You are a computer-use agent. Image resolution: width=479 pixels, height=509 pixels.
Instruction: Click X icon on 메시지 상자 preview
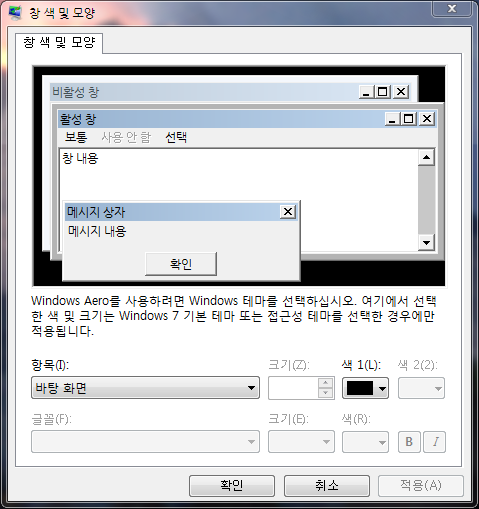point(288,212)
